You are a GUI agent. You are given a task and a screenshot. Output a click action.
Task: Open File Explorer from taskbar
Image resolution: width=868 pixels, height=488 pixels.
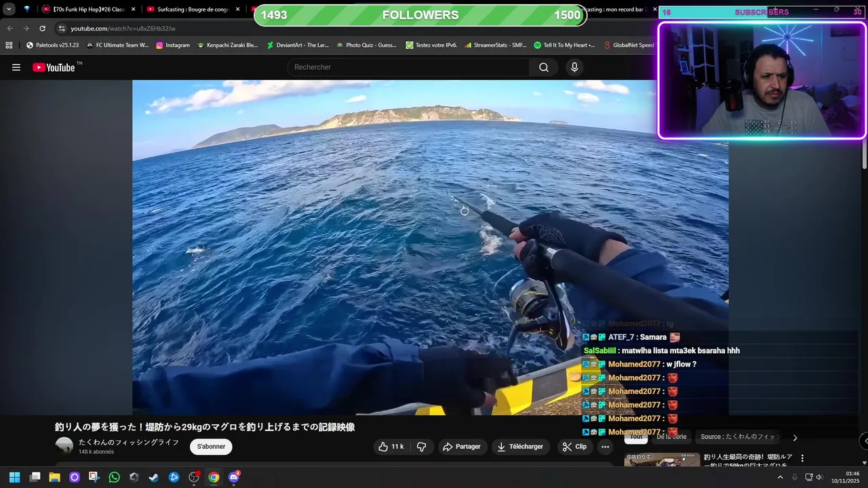[x=54, y=477]
